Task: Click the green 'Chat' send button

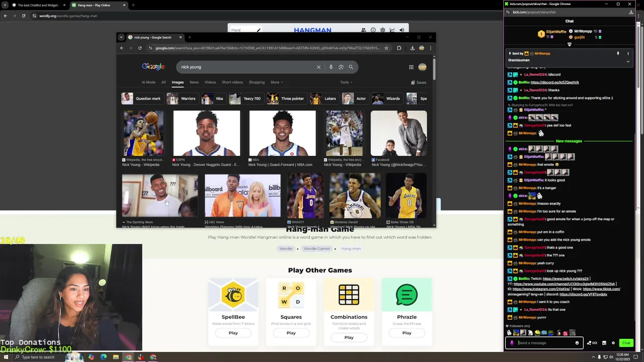Action: coord(626,343)
